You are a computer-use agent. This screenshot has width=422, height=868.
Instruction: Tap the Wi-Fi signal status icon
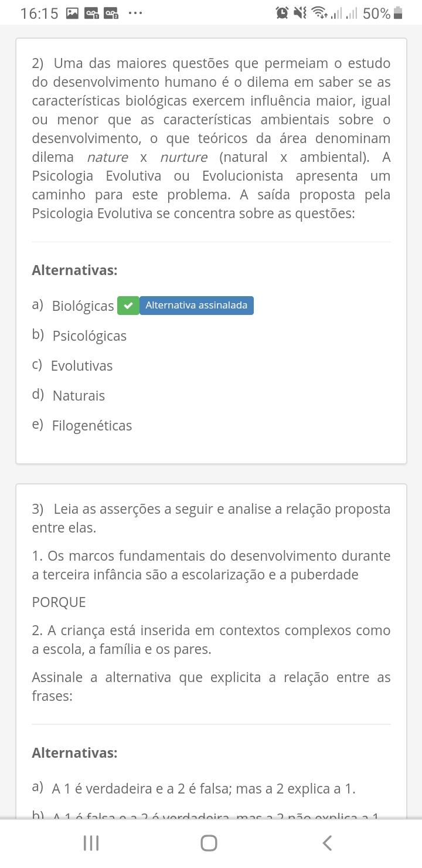click(x=319, y=13)
